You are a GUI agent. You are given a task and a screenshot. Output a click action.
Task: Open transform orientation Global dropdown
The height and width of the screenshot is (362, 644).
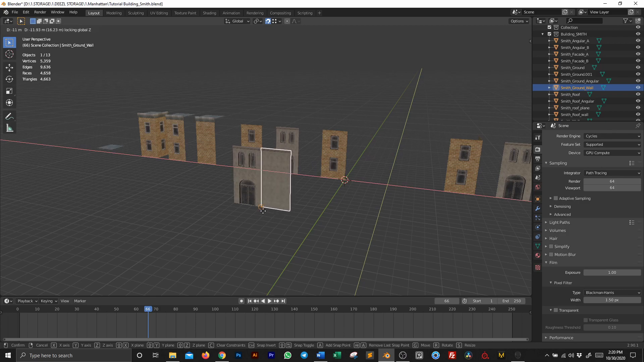pos(237,21)
